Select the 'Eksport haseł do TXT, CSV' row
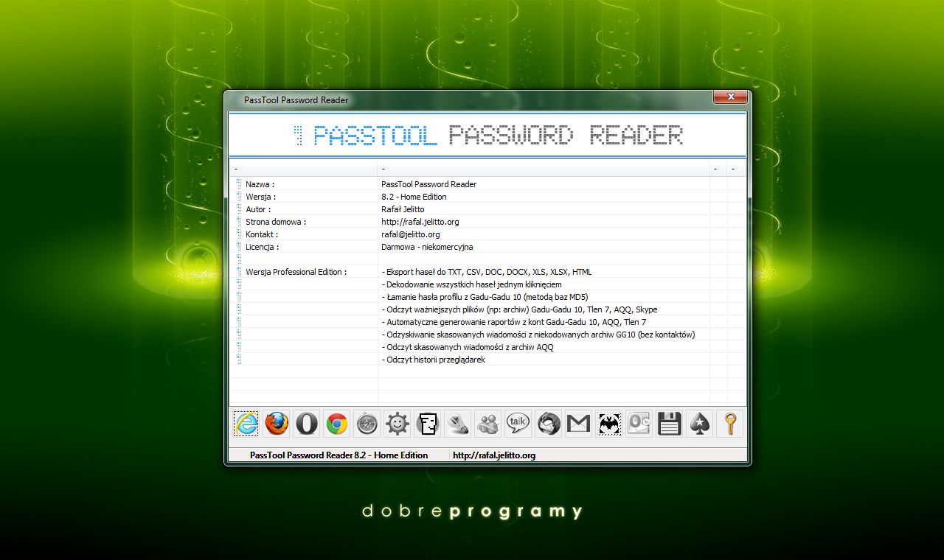 tap(487, 272)
